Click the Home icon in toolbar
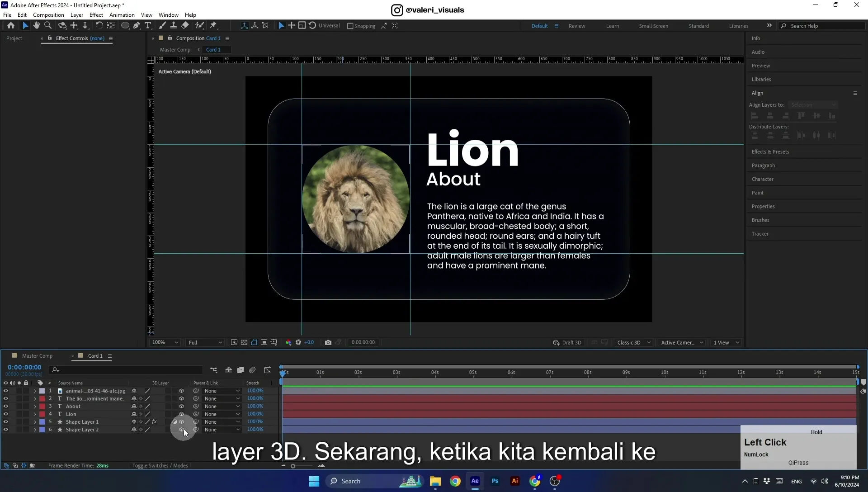The width and height of the screenshot is (868, 492). [x=11, y=26]
